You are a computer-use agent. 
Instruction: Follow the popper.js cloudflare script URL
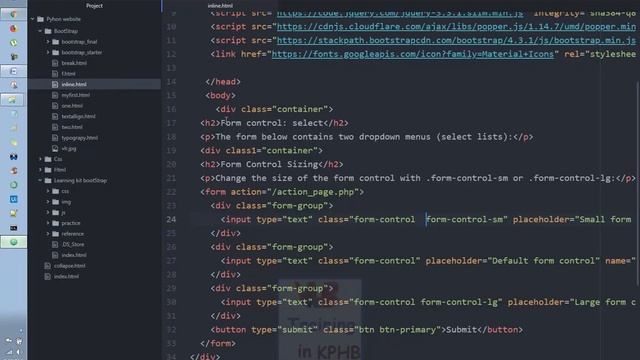[x=456, y=27]
